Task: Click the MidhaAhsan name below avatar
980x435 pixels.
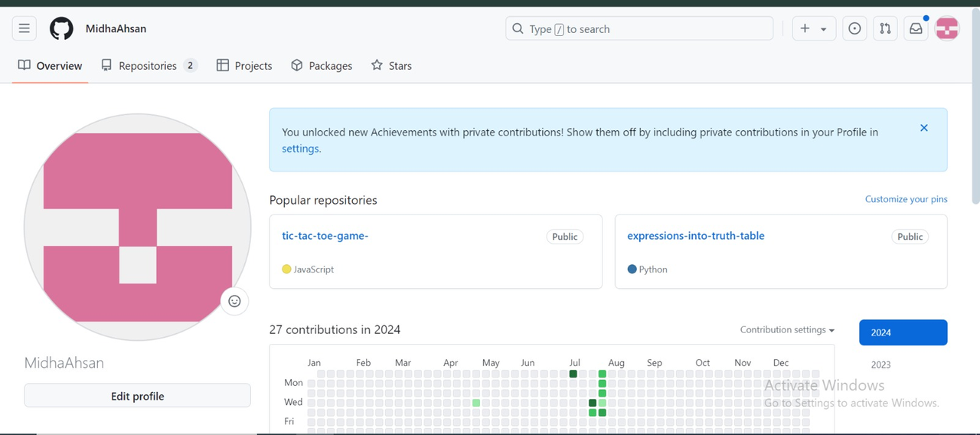Action: coord(64,363)
